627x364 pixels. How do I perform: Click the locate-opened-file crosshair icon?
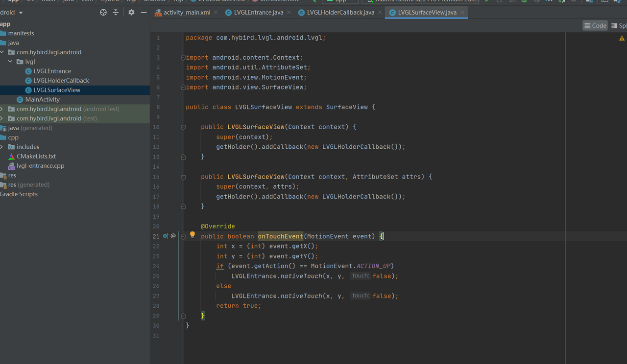103,12
